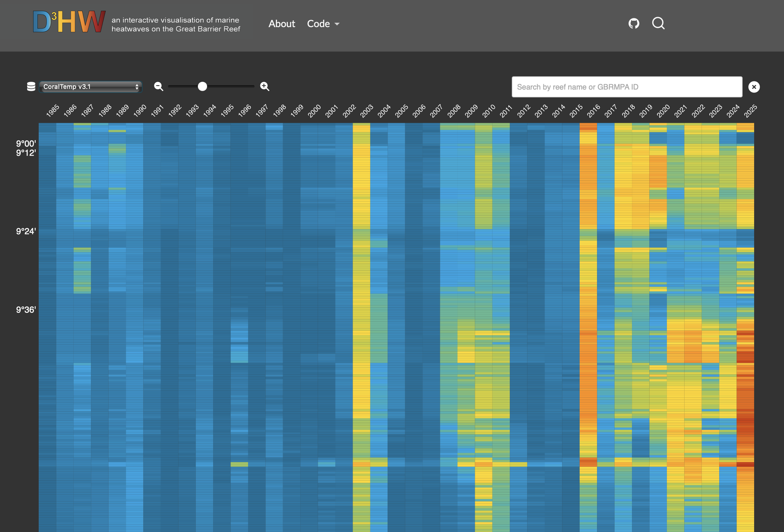This screenshot has height=532, width=784.
Task: Expand the Code menu dropdown arrow
Action: point(337,24)
